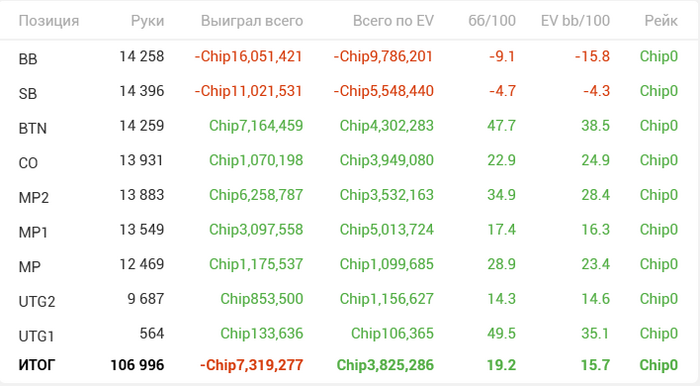Select the UTG2 position row
This screenshot has width=700, height=386.
pyautogui.click(x=350, y=299)
